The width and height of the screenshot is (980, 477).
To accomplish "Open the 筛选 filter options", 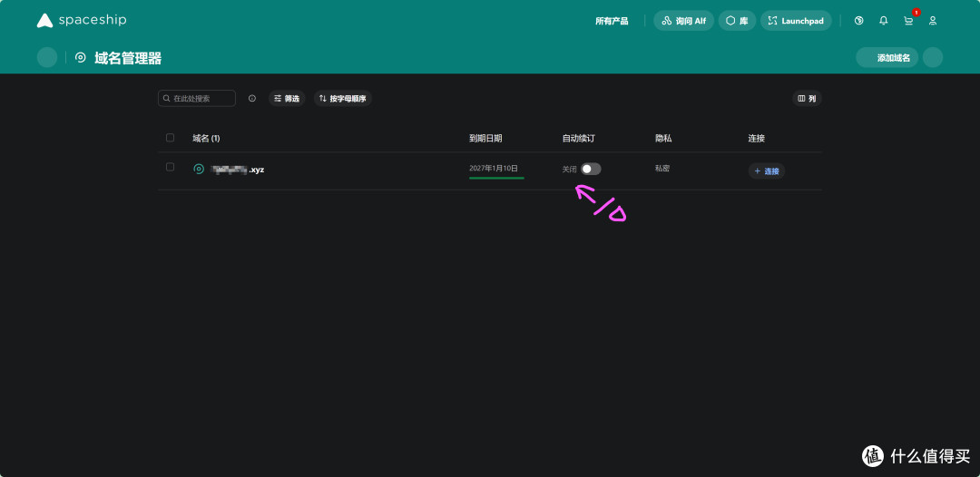I will 287,98.
